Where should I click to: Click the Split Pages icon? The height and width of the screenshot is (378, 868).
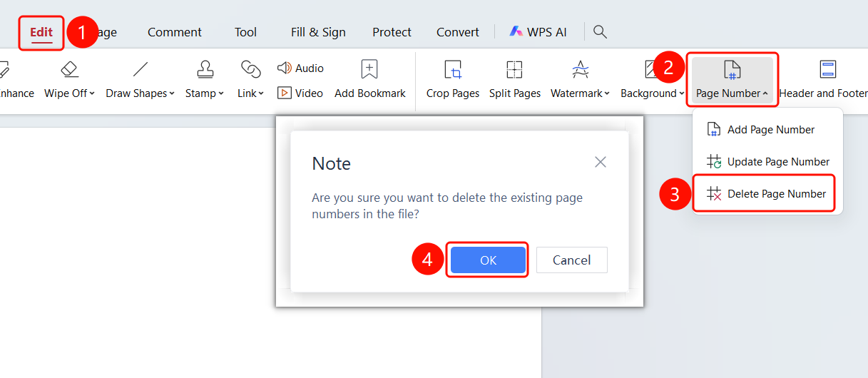click(x=514, y=69)
